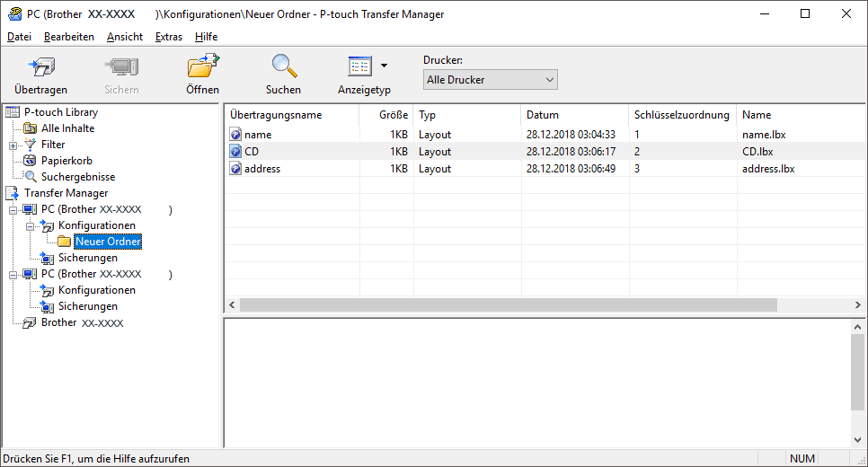Sort by Schlüsselzuordnung column header
Viewport: 868px width, 467px height.
(x=683, y=115)
